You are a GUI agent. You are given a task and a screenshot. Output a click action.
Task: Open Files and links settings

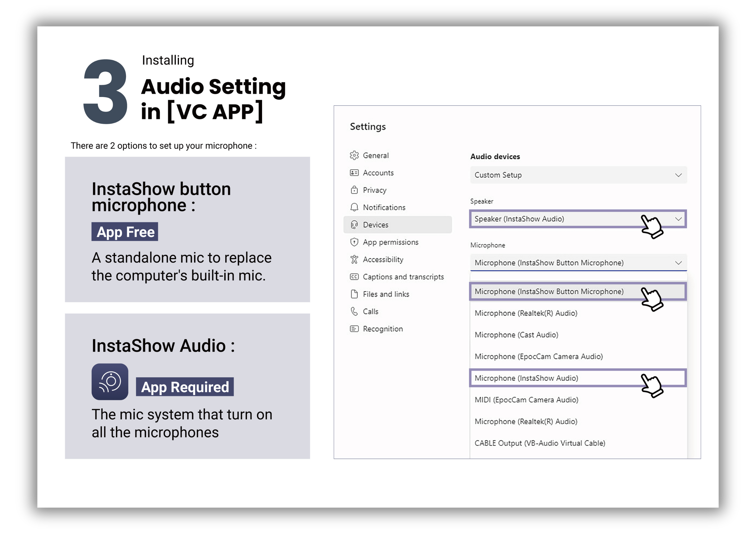pyautogui.click(x=386, y=294)
